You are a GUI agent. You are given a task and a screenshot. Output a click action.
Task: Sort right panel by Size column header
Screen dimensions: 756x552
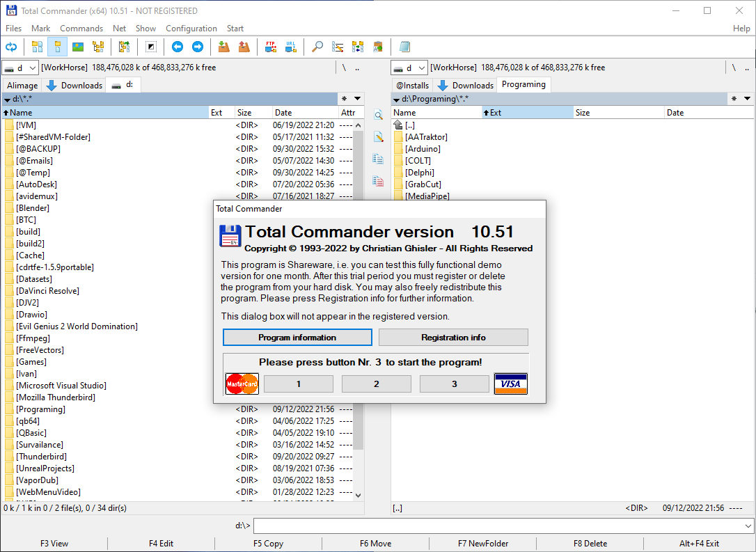click(618, 112)
